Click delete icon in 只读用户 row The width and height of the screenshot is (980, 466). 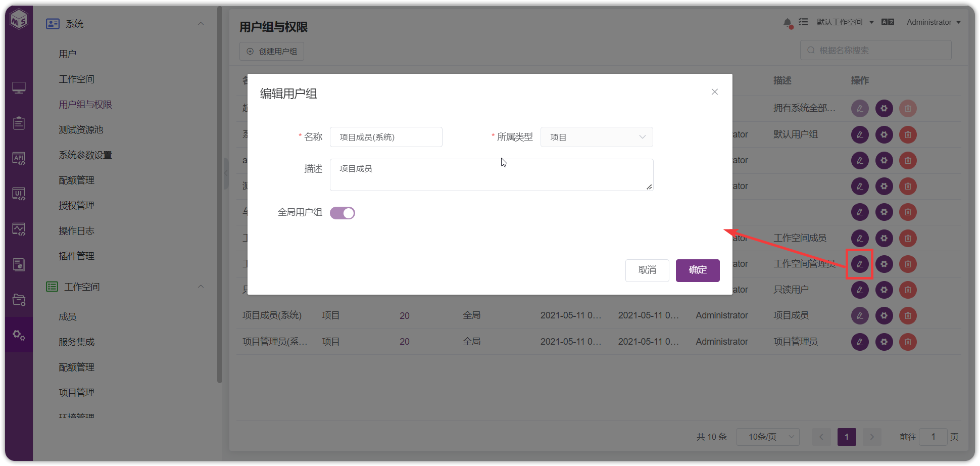point(908,290)
